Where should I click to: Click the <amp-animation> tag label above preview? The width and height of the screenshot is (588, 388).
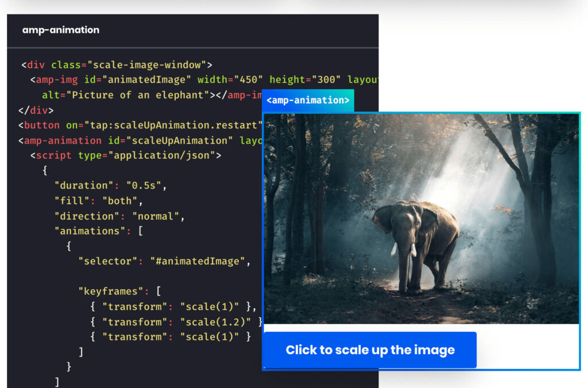click(x=308, y=100)
